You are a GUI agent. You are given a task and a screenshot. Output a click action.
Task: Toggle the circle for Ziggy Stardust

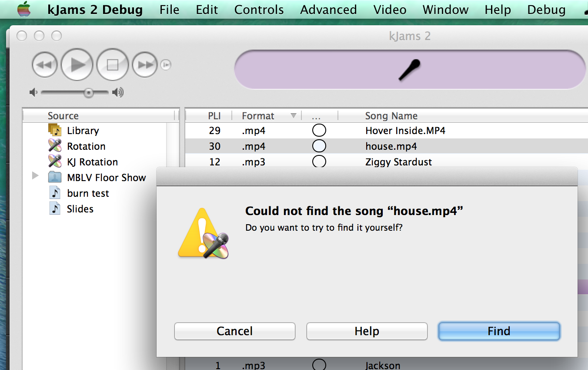pyautogui.click(x=319, y=161)
